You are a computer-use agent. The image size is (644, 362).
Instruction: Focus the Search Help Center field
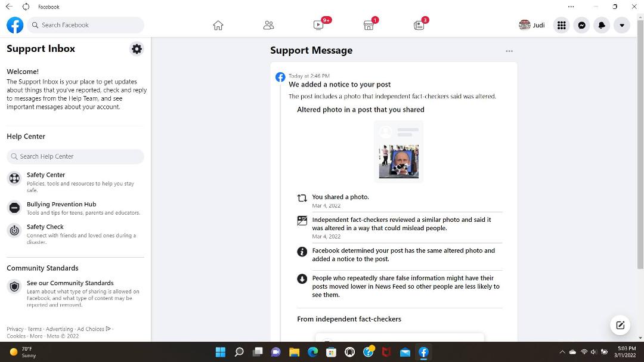tap(76, 157)
